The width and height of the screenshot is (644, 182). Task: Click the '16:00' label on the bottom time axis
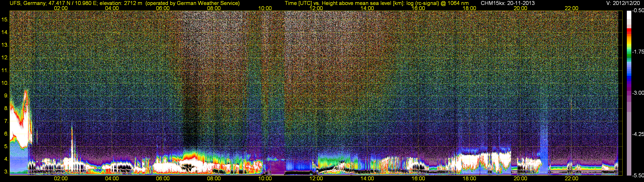pyautogui.click(x=418, y=179)
